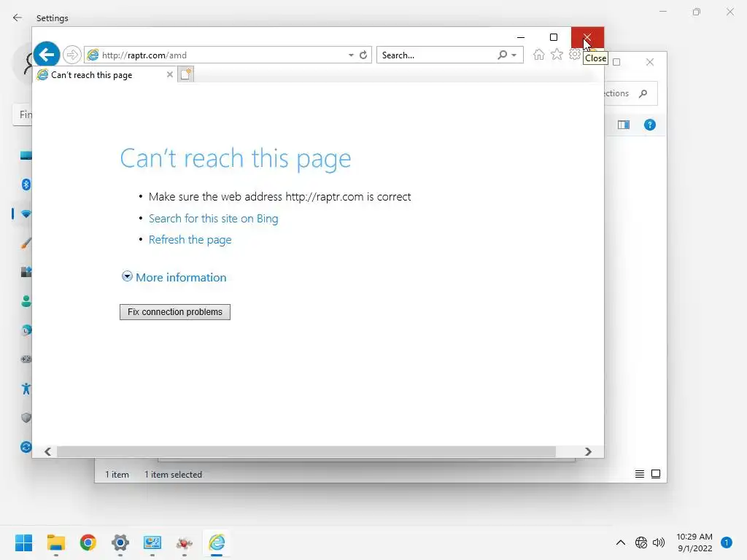747x560 pixels.
Task: Close the Network Connections window
Action: coord(650,62)
